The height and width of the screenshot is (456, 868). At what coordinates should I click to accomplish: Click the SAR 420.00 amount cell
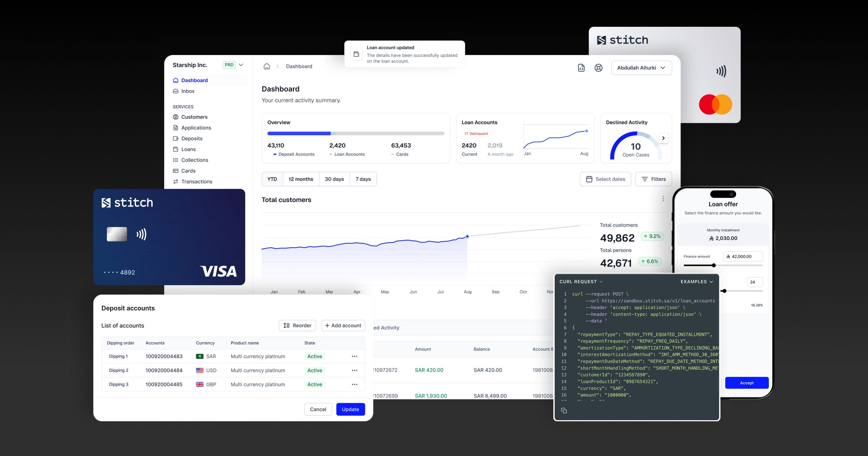point(429,370)
